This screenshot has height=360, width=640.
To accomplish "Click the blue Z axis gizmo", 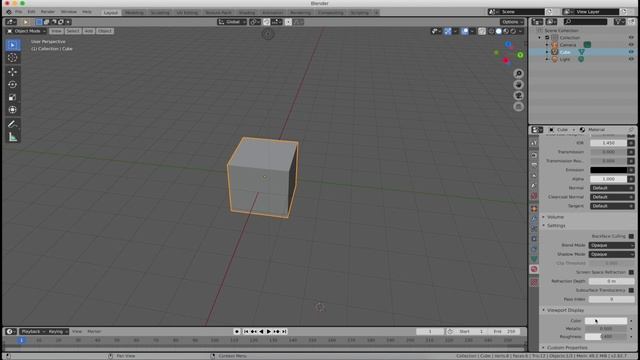I will coord(508,44).
